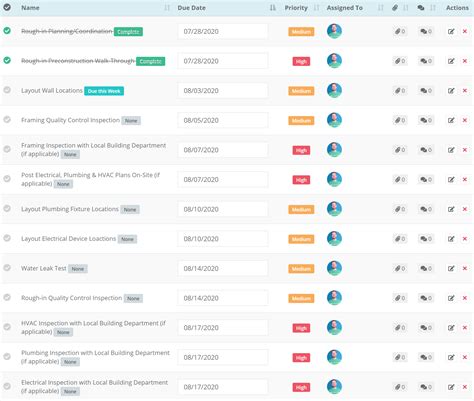Open comments on Layout Electrical Device Locations

426,239
